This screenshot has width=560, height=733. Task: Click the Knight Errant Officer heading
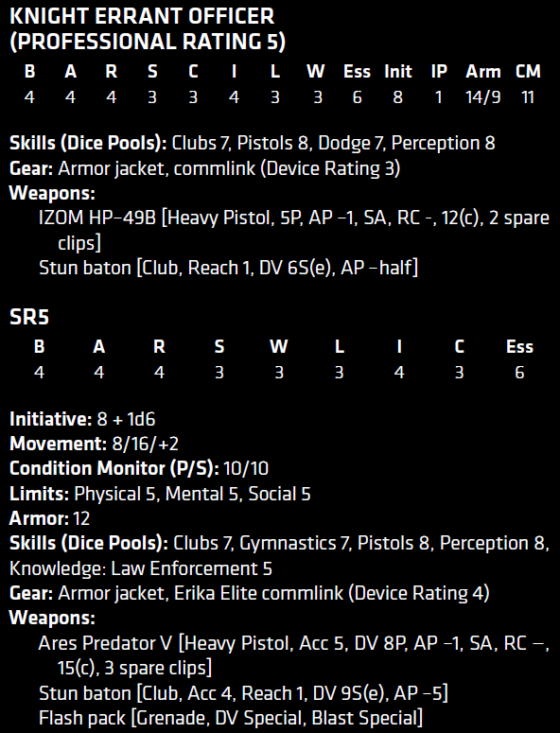point(142,17)
